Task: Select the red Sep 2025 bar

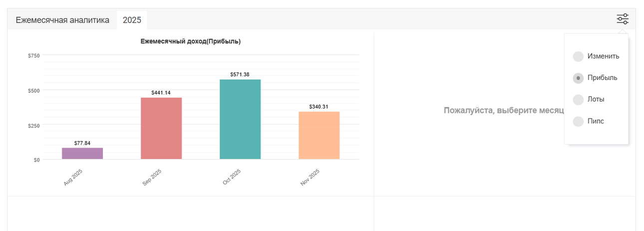Action: (161, 128)
